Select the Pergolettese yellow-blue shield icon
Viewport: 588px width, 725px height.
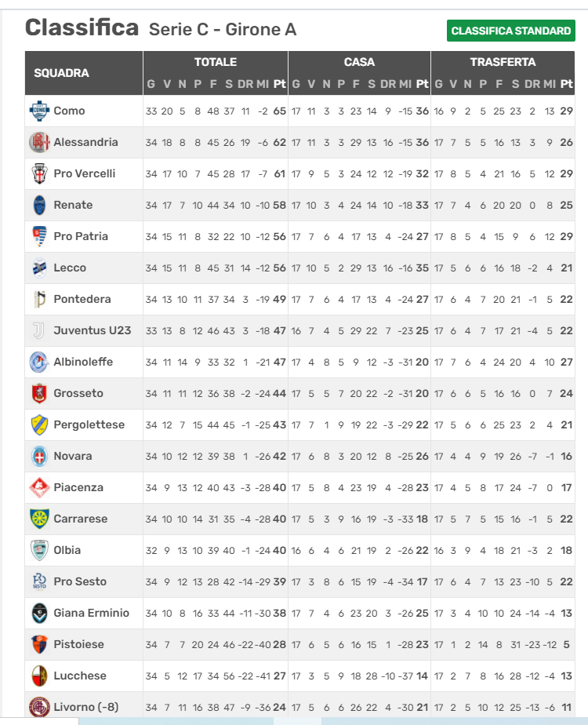click(39, 425)
